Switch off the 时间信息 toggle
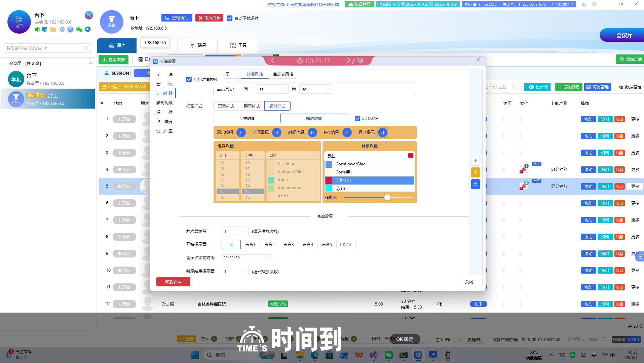 [x=312, y=132]
